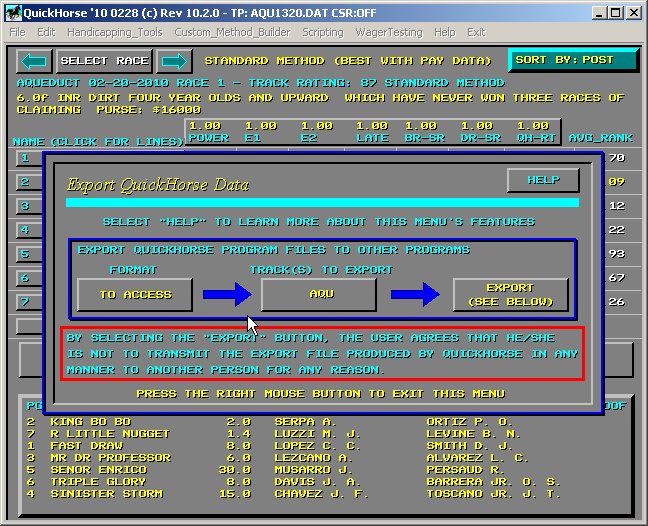Toggle the Sort By: Post button
This screenshot has height=526, width=648.
pyautogui.click(x=572, y=60)
